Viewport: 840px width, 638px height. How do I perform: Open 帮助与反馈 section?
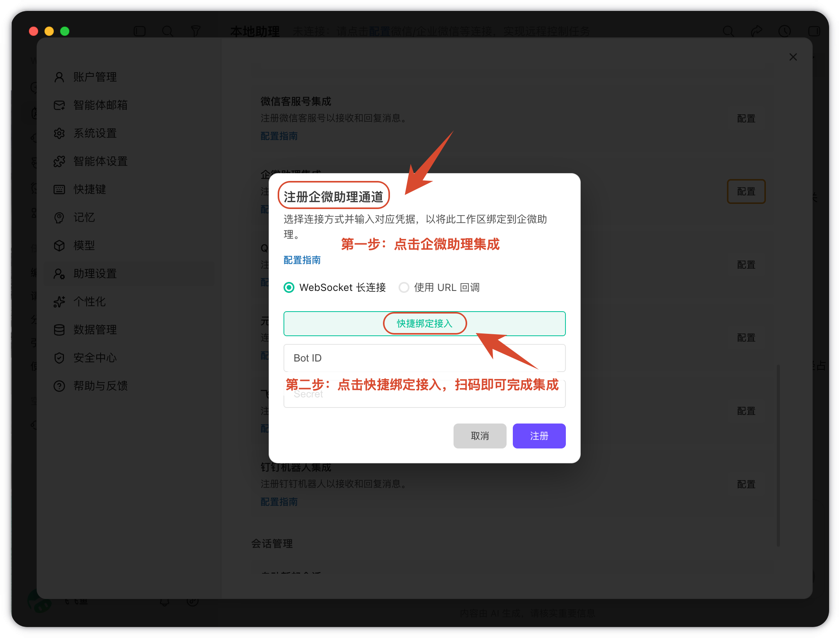click(x=129, y=386)
